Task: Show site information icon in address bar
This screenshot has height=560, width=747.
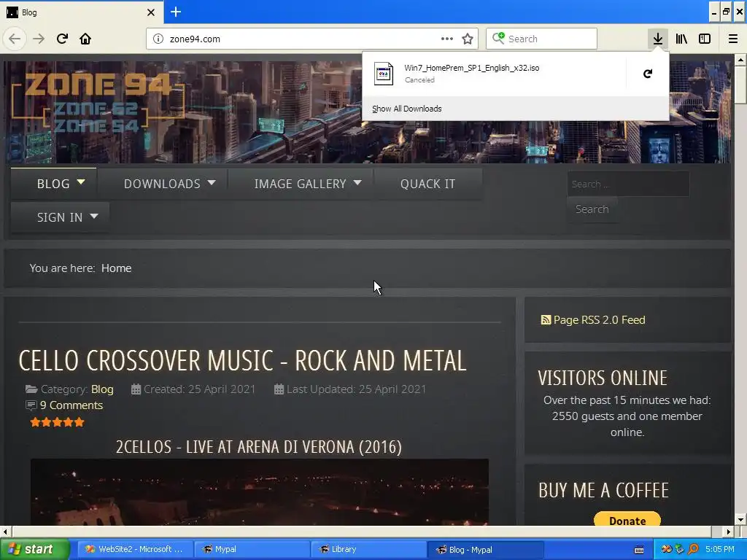Action: coord(158,39)
